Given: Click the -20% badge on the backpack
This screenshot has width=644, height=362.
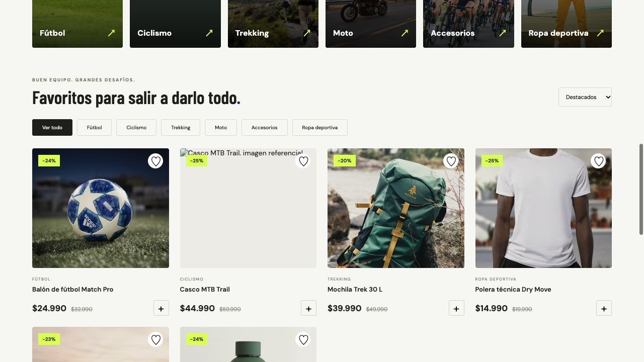Looking at the screenshot, I should (x=345, y=161).
